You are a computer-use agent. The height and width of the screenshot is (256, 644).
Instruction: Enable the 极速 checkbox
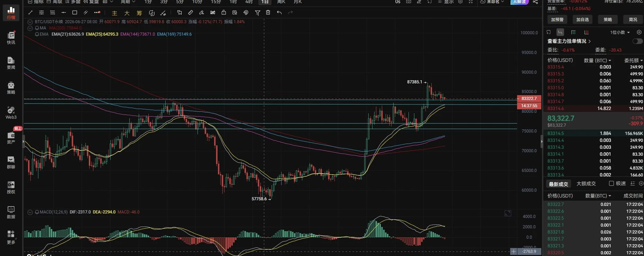(x=611, y=183)
